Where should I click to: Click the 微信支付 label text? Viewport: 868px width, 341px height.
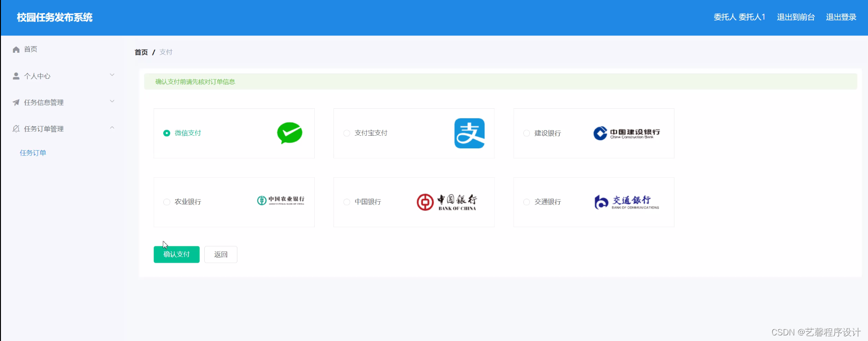(187, 133)
